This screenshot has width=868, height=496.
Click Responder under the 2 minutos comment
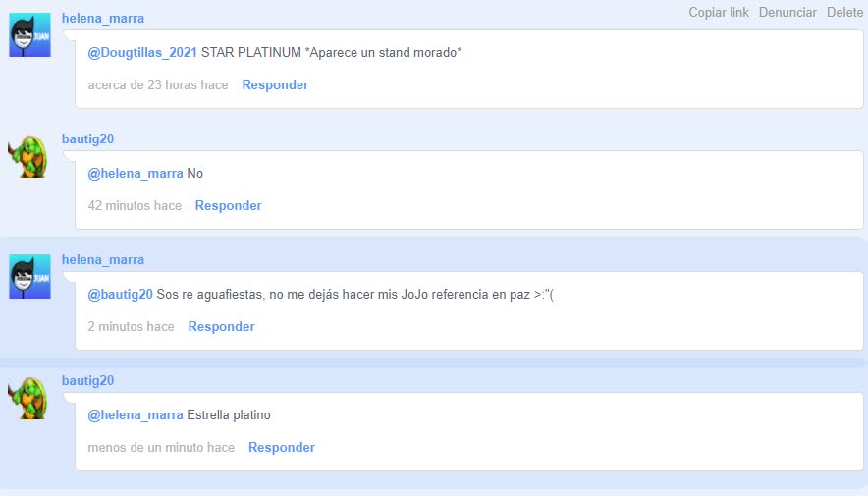[222, 326]
